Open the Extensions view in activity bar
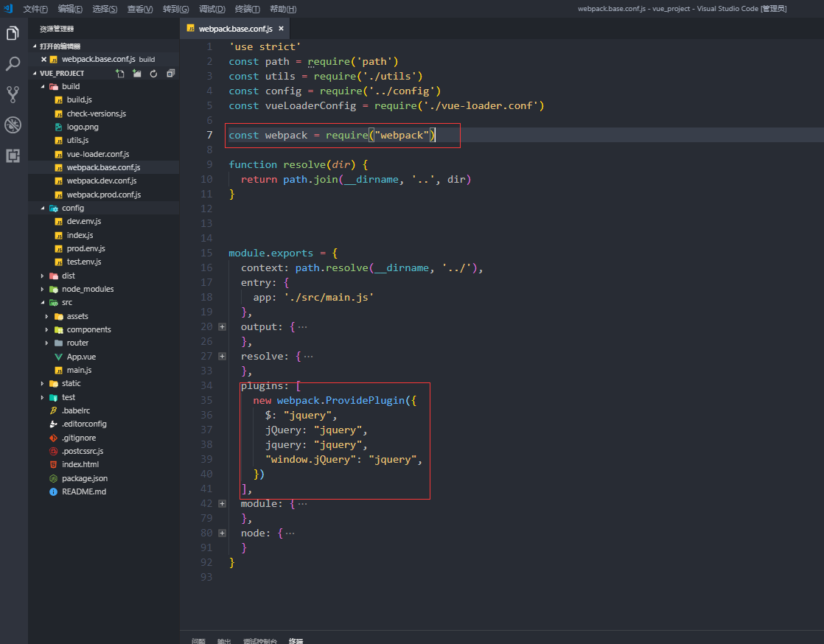The width and height of the screenshot is (824, 644). pyautogui.click(x=13, y=155)
